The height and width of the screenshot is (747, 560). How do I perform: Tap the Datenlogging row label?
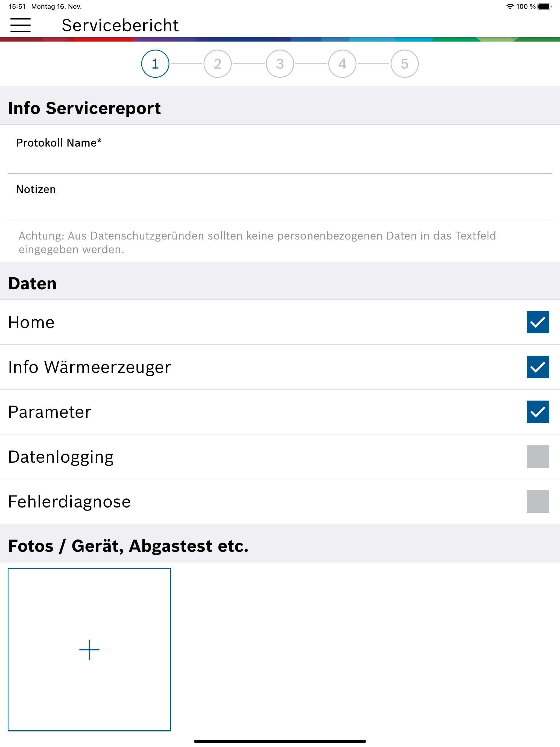point(61,457)
